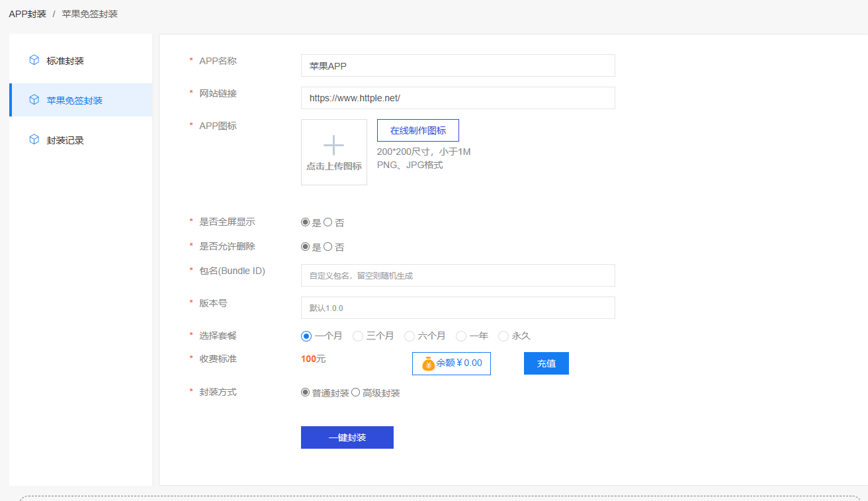
Task: Click the plus icon to upload app icon
Action: click(x=334, y=145)
